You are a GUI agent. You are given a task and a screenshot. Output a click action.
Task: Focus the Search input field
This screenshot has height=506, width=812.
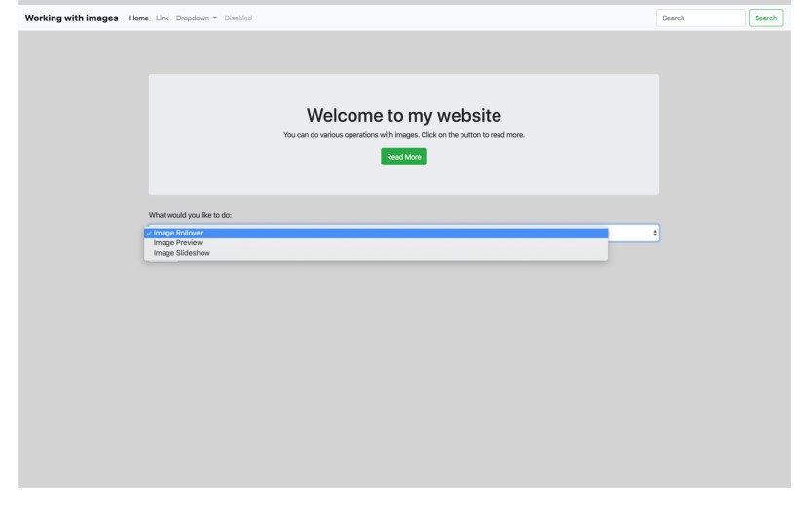(x=701, y=18)
